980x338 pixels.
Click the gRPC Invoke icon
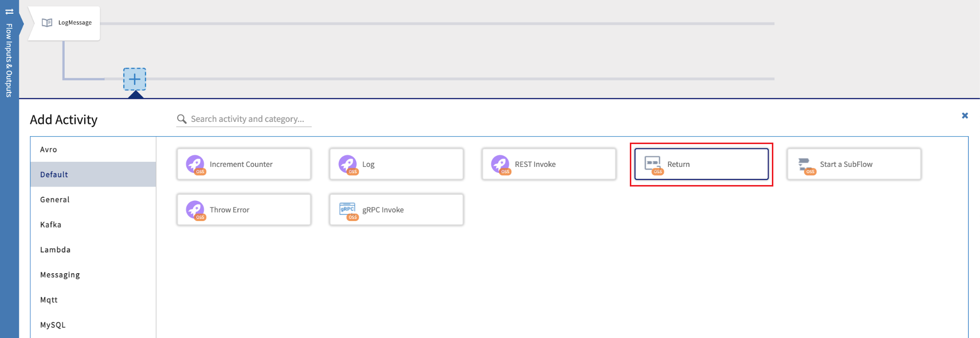tap(348, 210)
